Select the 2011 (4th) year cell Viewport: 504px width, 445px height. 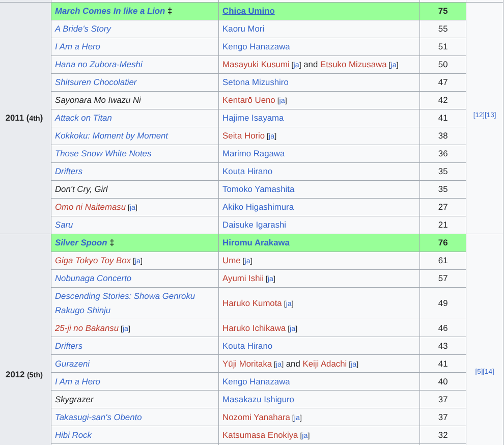25,118
